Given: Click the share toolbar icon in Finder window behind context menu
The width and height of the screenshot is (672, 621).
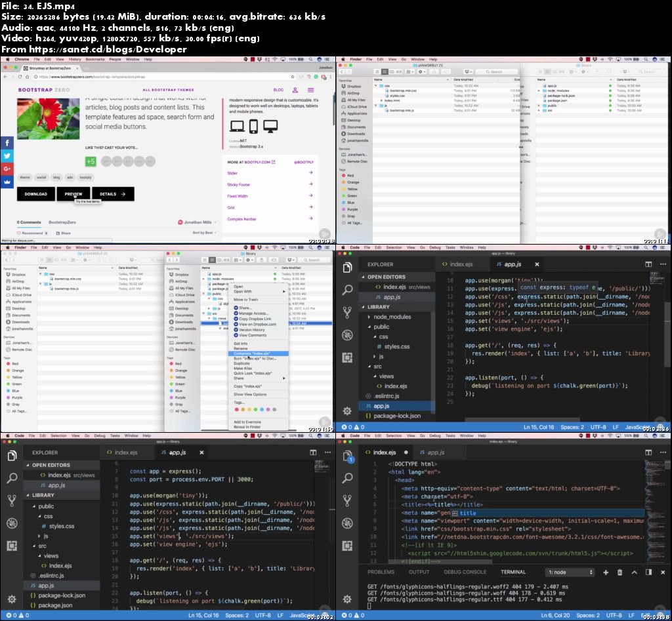Looking at the screenshot, I should [x=262, y=260].
